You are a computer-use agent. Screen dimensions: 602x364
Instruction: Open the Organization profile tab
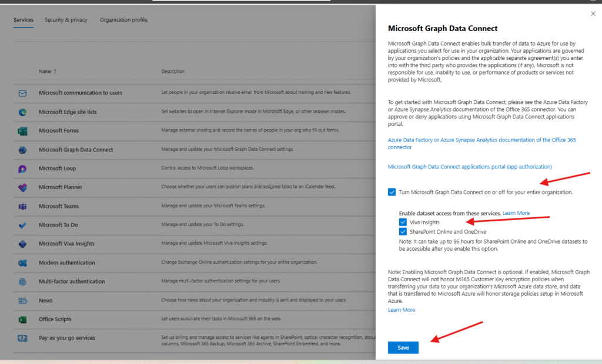[x=123, y=20]
